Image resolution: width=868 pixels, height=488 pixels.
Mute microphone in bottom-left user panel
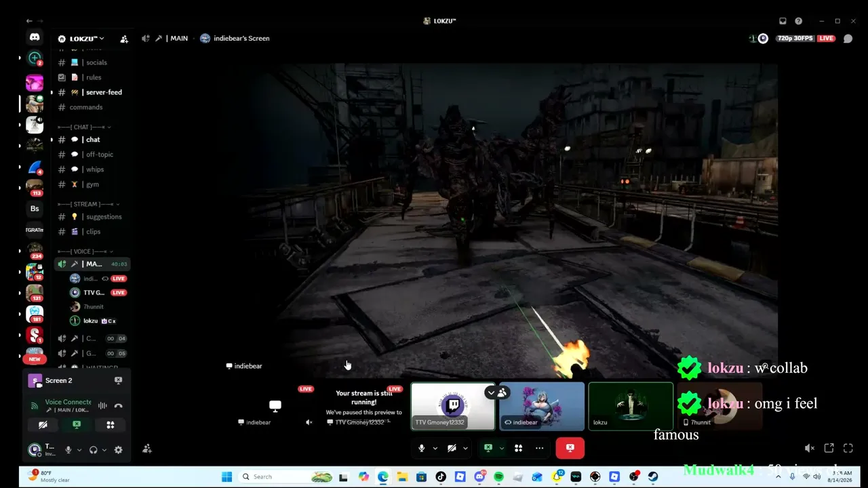(68, 449)
